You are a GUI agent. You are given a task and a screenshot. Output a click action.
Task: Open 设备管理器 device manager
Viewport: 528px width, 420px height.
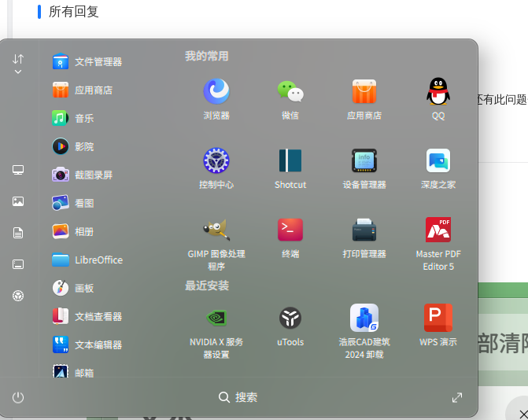(x=364, y=168)
